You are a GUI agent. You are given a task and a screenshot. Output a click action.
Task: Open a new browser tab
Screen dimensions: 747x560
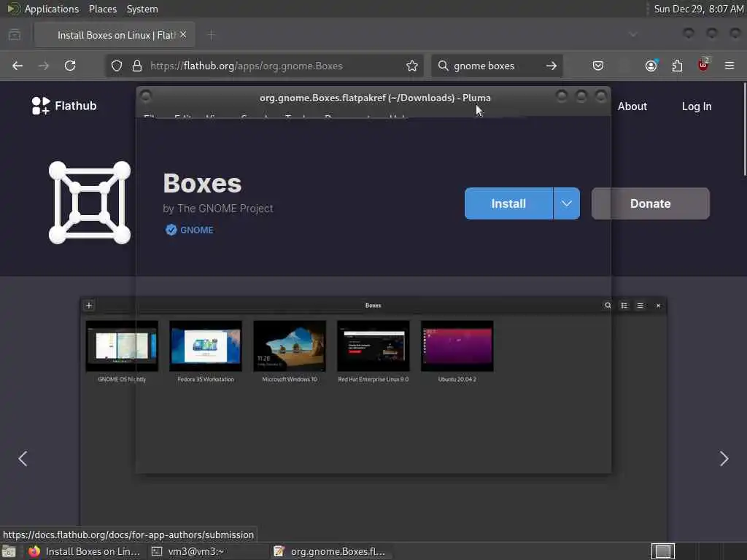(x=212, y=35)
